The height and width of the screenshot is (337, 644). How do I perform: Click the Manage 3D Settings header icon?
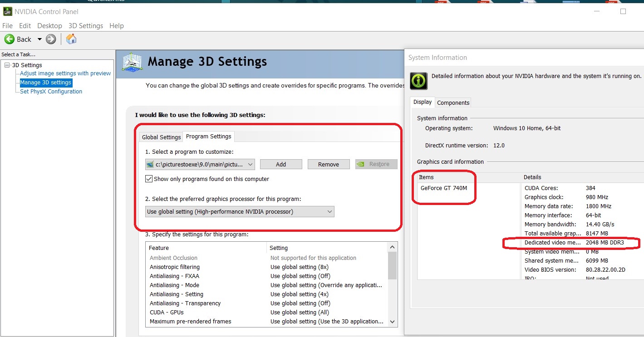tap(132, 62)
